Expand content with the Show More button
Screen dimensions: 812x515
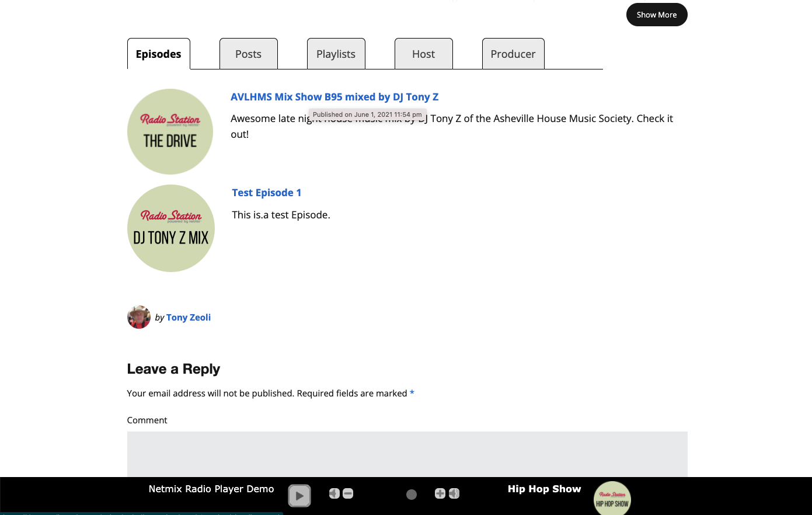[x=657, y=15]
